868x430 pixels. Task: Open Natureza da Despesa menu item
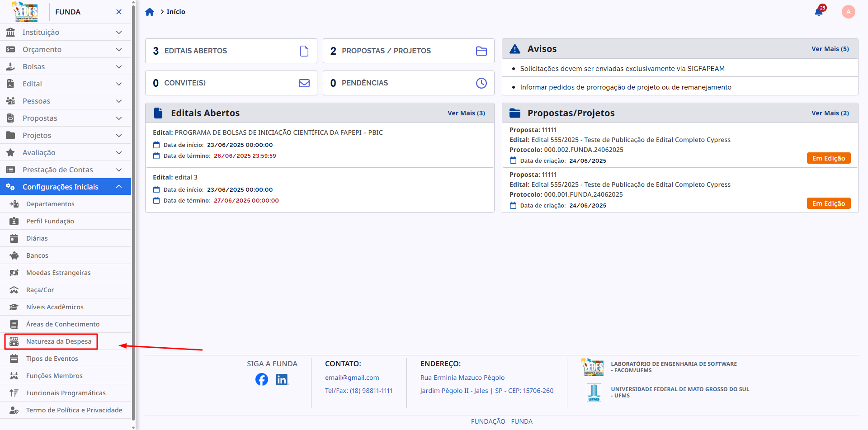[58, 341]
